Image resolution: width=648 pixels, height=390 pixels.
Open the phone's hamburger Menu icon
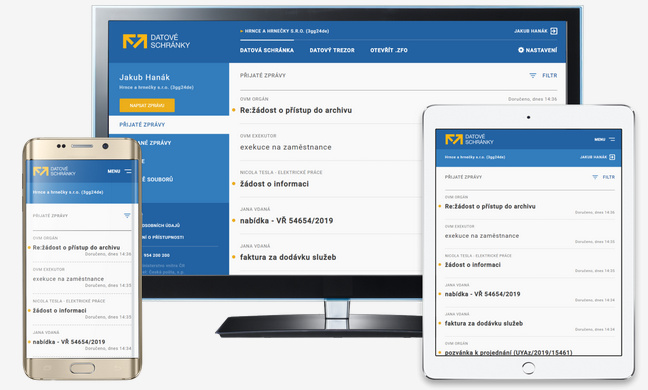coord(128,171)
